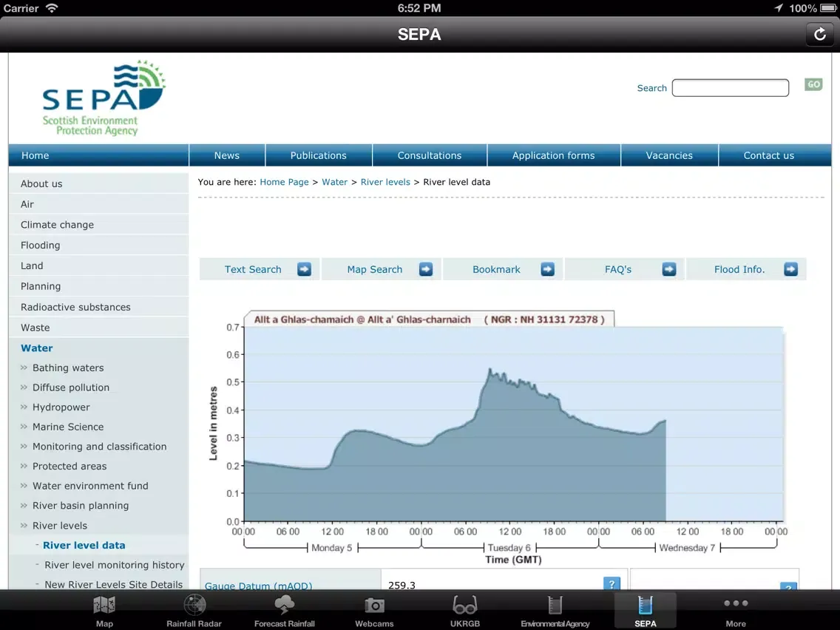Tap the refresh icon in the title bar
Viewport: 840px width, 630px height.
(819, 34)
